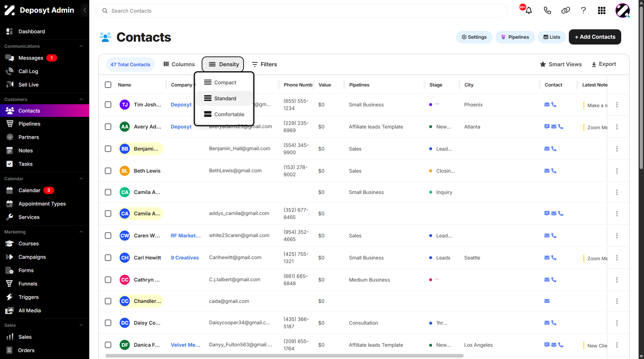
Task: Collapse the Sales section
Action: (x=81, y=325)
